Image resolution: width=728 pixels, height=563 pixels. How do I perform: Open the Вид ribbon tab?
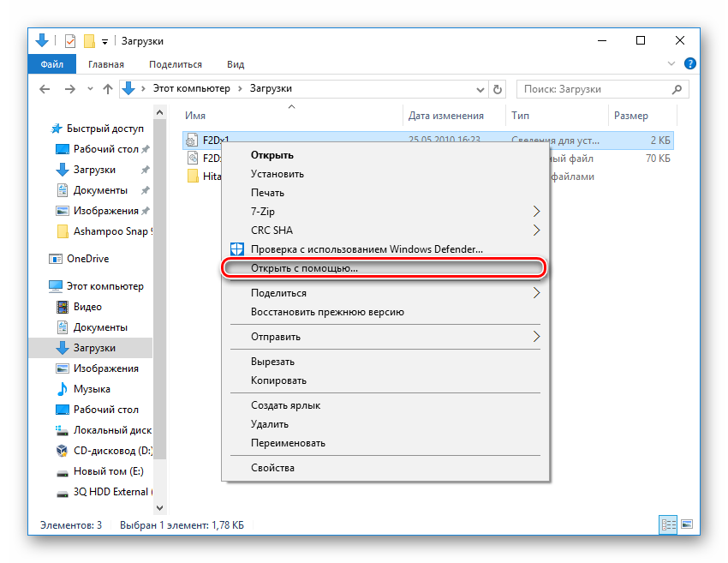[x=236, y=64]
